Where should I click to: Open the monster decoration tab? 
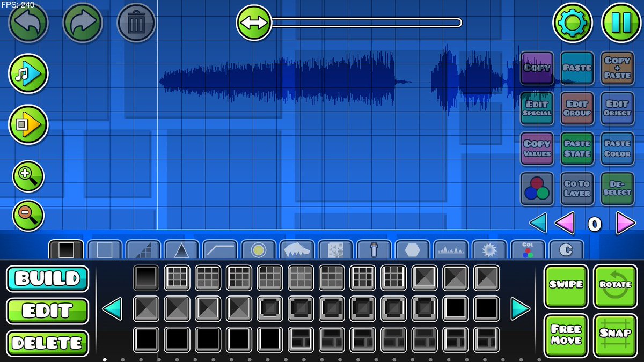click(297, 250)
